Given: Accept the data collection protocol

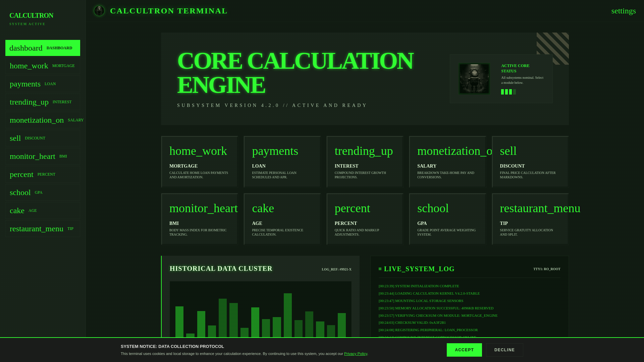Looking at the screenshot, I should pyautogui.click(x=464, y=350).
